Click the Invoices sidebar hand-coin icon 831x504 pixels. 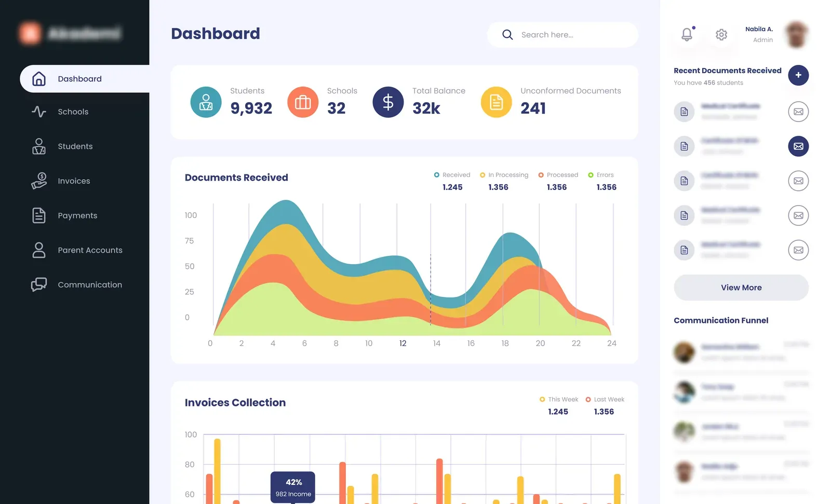pos(39,181)
